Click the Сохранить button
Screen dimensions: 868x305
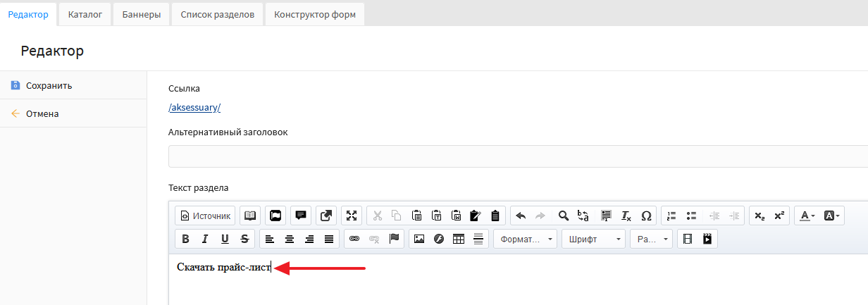point(49,85)
